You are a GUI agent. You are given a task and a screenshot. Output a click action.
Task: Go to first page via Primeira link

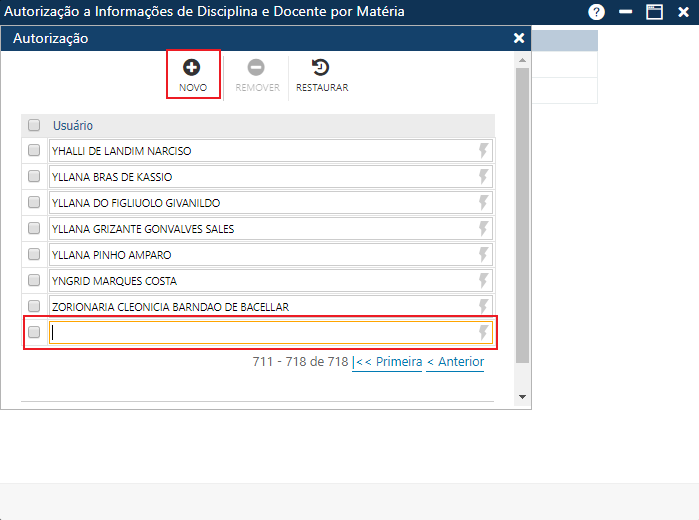tap(388, 362)
